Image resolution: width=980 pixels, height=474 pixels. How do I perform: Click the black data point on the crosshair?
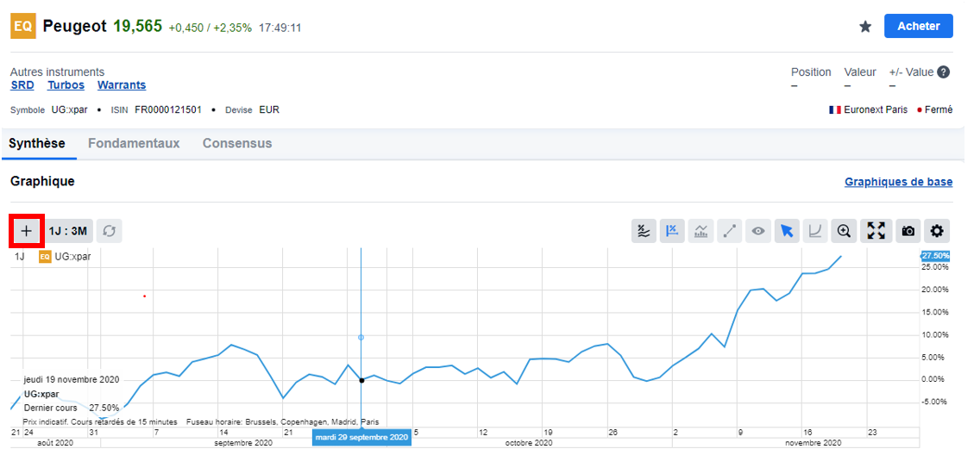point(361,380)
